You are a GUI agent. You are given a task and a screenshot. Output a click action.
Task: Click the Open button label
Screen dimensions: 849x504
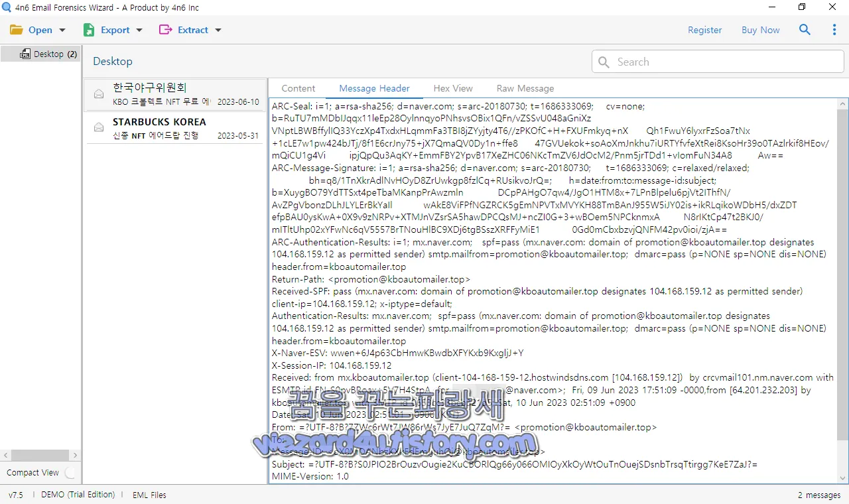tap(40, 30)
